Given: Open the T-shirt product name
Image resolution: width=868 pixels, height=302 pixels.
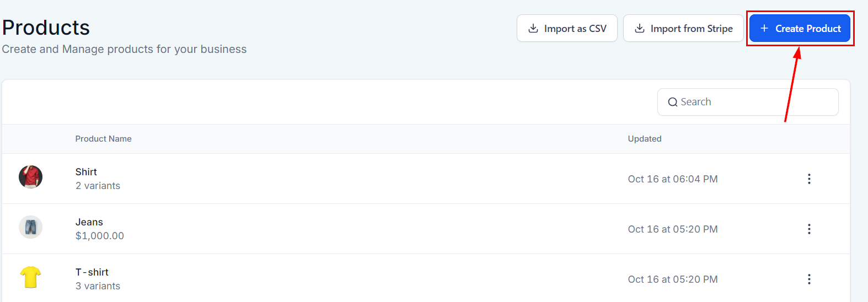Looking at the screenshot, I should pyautogui.click(x=92, y=272).
